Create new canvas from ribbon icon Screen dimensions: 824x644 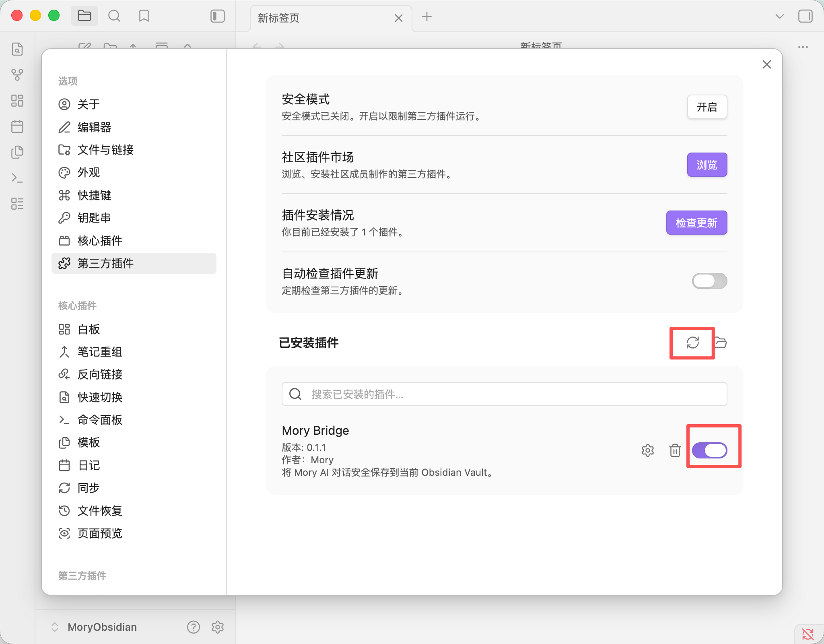pos(17,101)
